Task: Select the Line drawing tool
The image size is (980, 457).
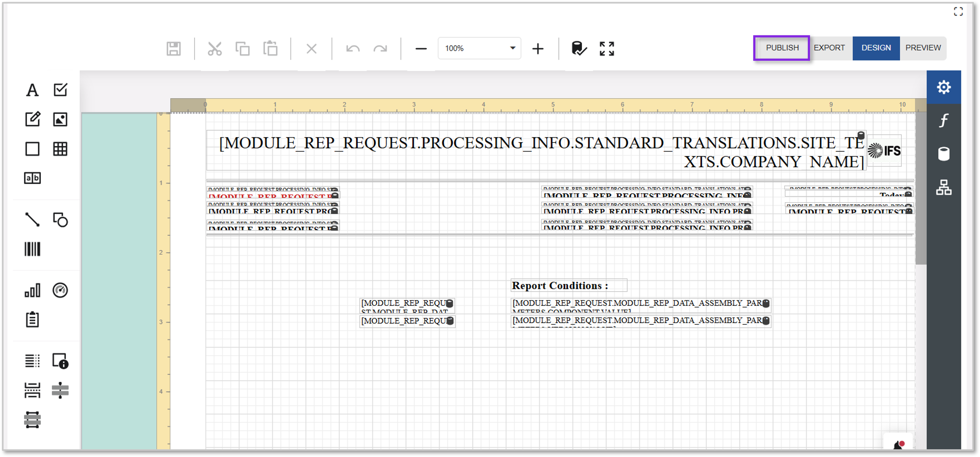Action: coord(32,220)
